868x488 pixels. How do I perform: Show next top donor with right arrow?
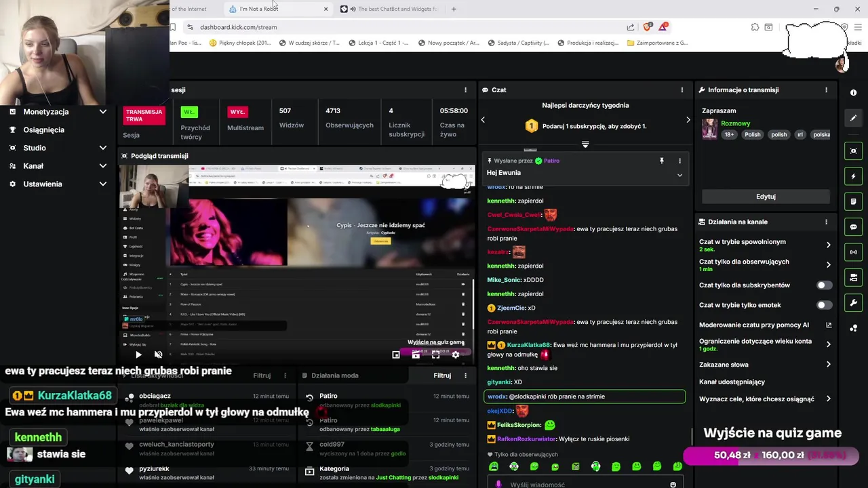click(688, 120)
